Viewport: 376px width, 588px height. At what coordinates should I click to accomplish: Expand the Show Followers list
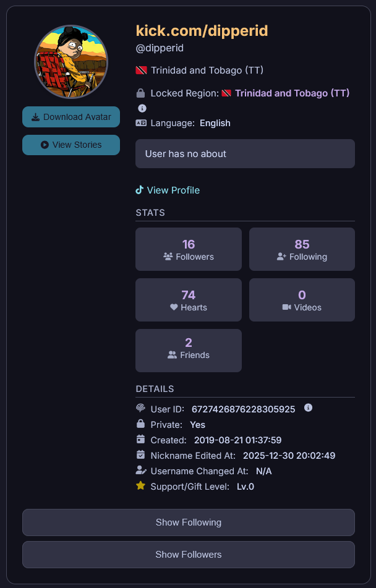coord(189,554)
